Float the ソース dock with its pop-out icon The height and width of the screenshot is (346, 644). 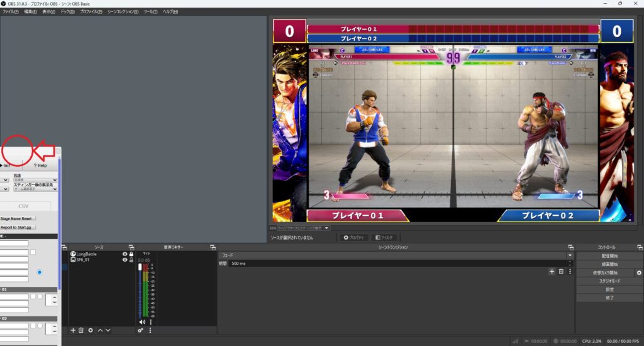coord(131,247)
